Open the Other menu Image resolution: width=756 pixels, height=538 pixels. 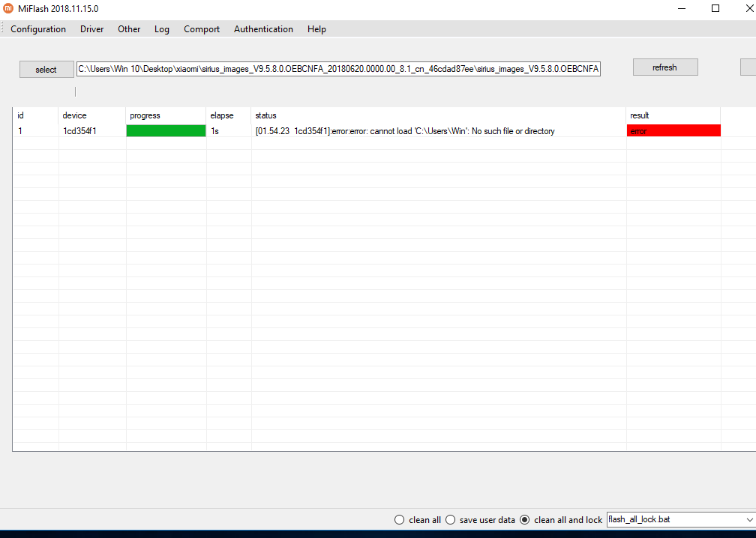tap(129, 29)
